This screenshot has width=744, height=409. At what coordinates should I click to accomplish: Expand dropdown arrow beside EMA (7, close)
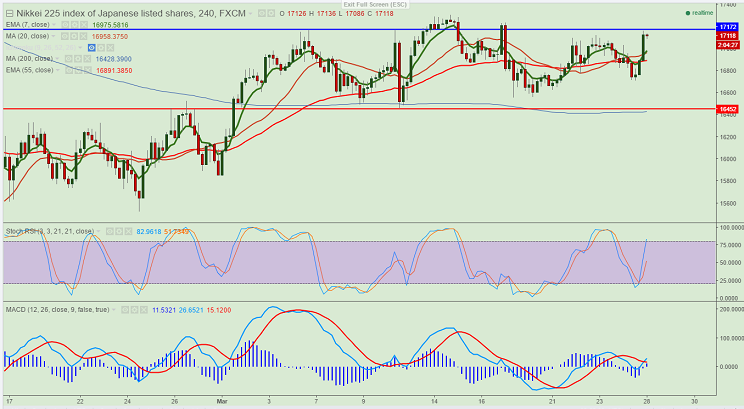(55, 25)
